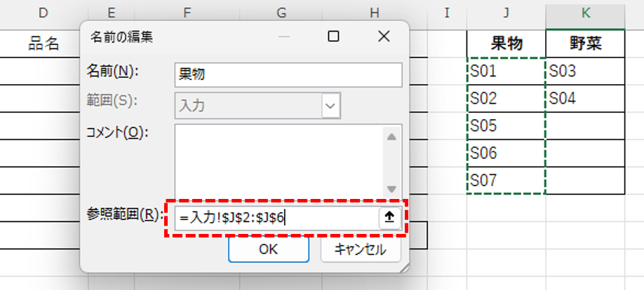Image resolution: width=644 pixels, height=290 pixels.
Task: Select column header F
Action: (x=187, y=13)
